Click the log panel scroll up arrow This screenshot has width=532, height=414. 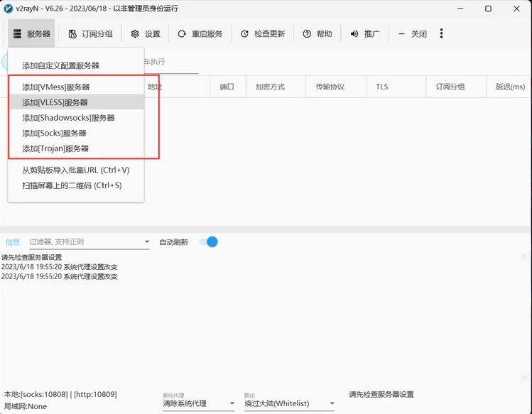[524, 257]
